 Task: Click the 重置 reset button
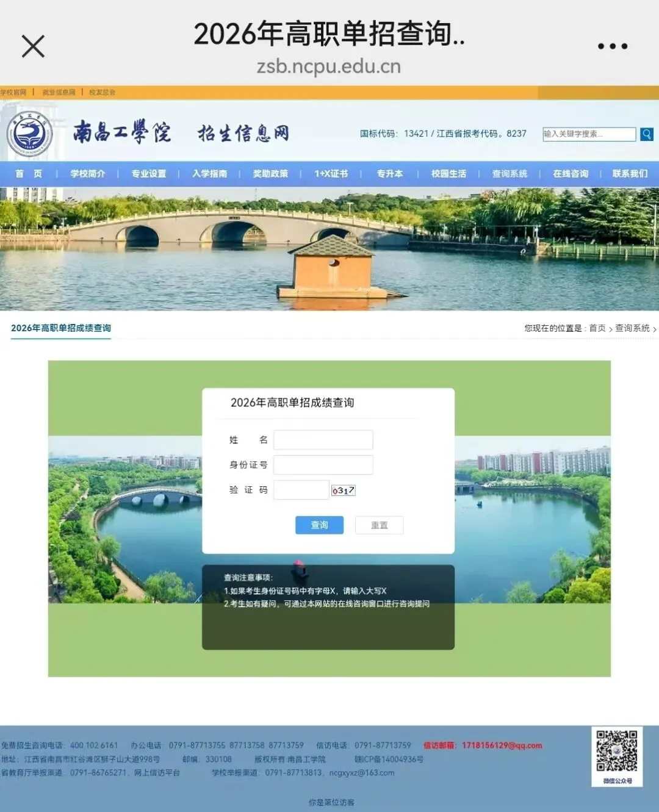coord(380,525)
